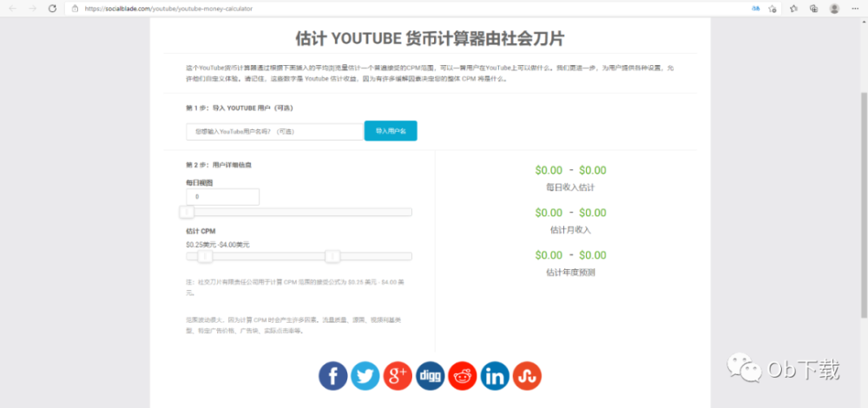
Task: Share page via Digg icon
Action: (431, 376)
